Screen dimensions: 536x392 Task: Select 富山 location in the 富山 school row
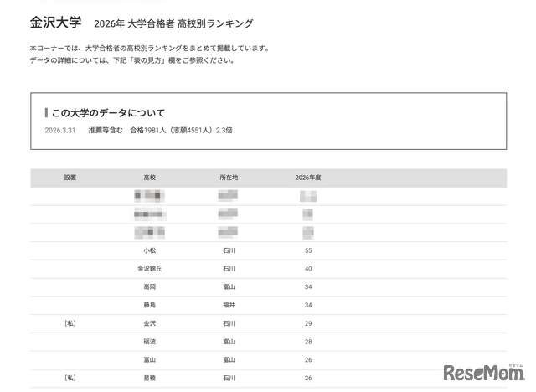click(x=229, y=359)
